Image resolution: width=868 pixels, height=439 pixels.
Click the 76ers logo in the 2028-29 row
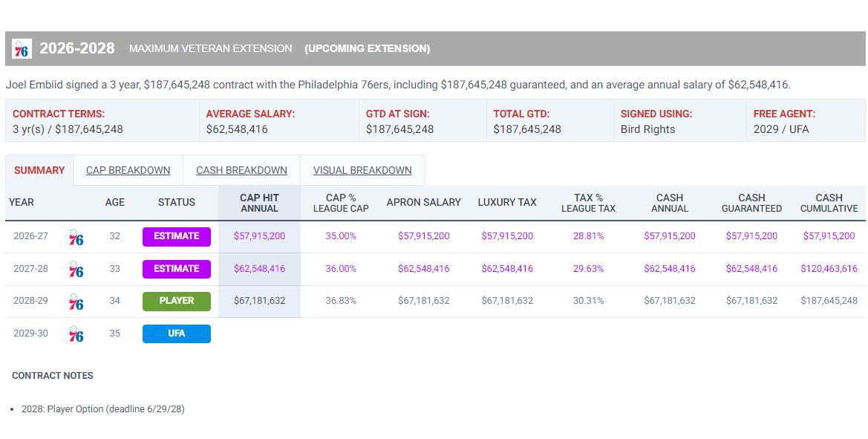coord(76,302)
